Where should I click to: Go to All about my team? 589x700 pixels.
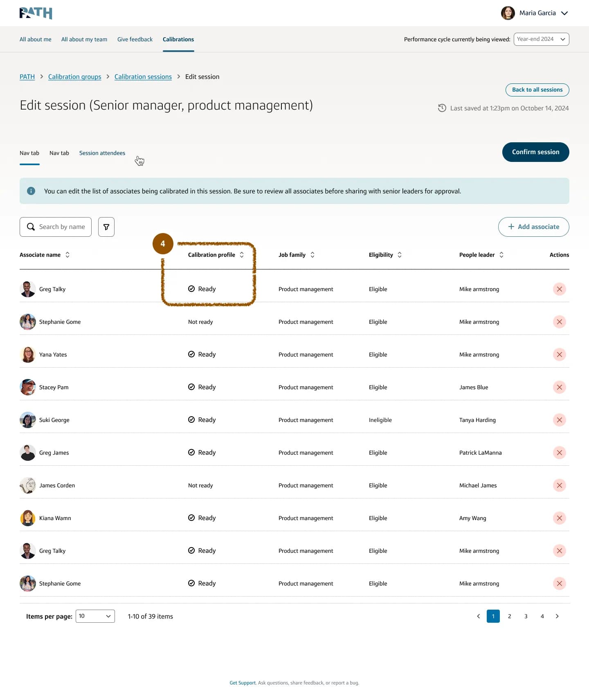pyautogui.click(x=84, y=39)
